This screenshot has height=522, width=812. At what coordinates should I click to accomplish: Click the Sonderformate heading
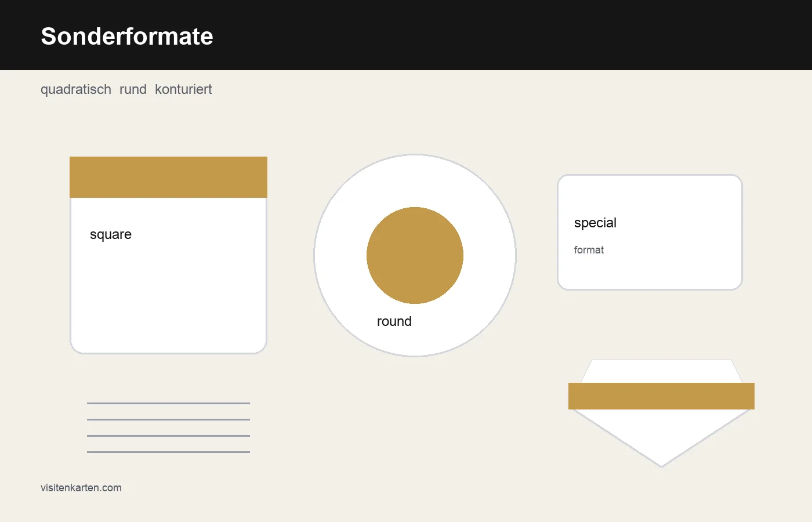(127, 36)
